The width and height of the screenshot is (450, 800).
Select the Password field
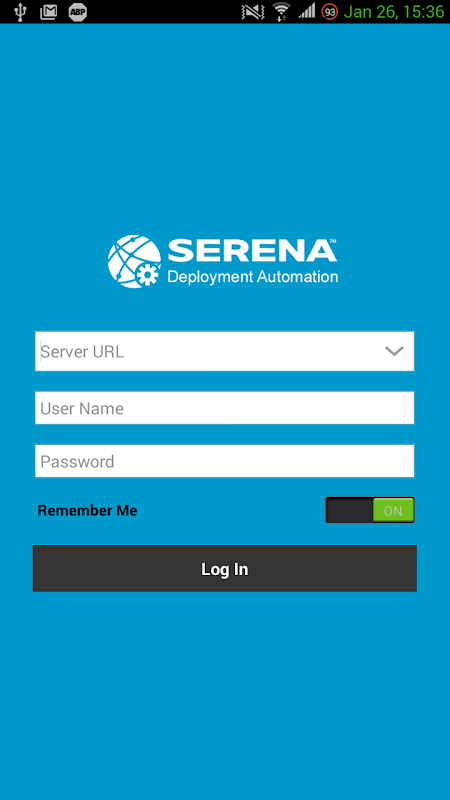pyautogui.click(x=224, y=461)
